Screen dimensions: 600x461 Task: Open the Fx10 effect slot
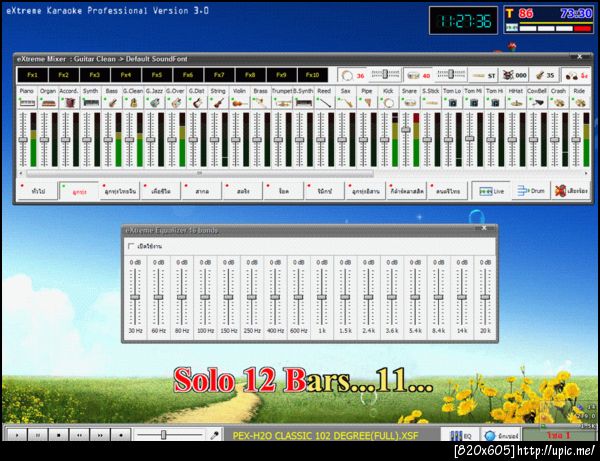[x=313, y=75]
